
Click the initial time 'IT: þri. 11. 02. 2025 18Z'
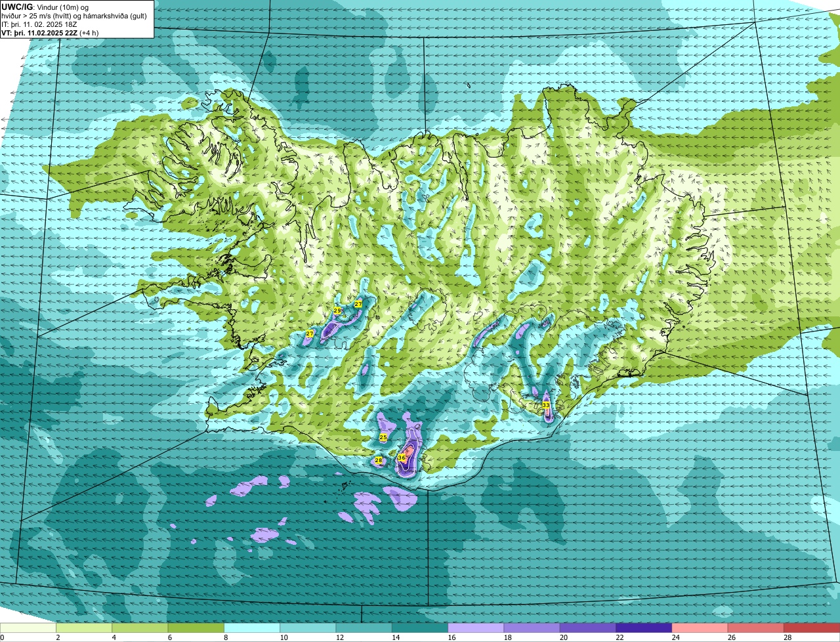coord(39,24)
